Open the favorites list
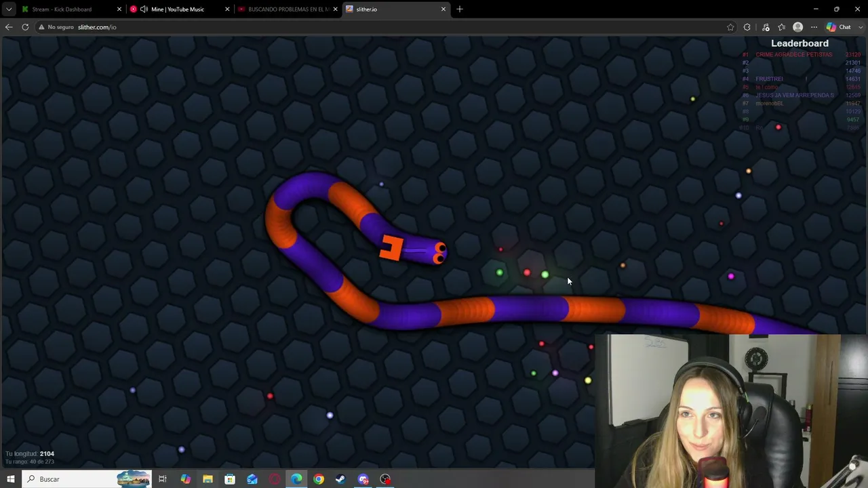868x488 pixels. click(782, 27)
